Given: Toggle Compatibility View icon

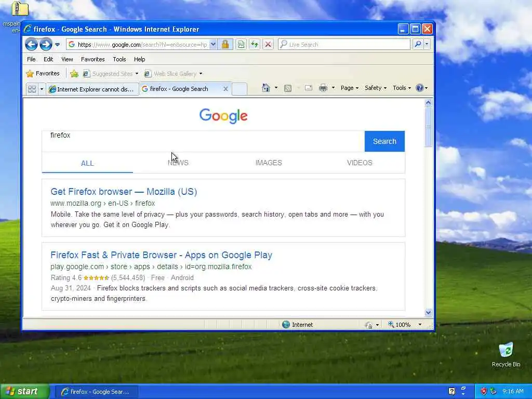Looking at the screenshot, I should (241, 45).
